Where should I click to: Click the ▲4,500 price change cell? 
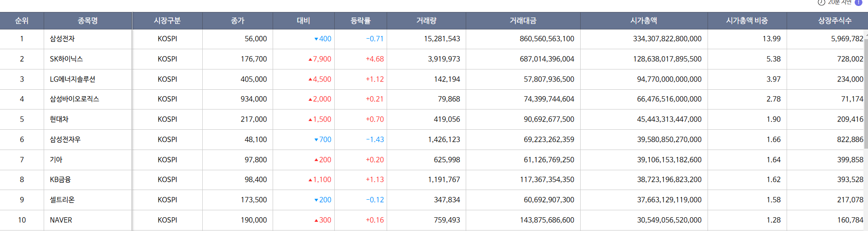pos(320,79)
